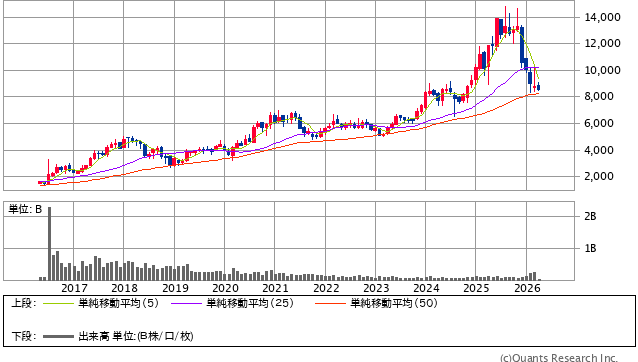Image resolution: width=638 pixels, height=362 pixels.
Task: Click the 2022 year label
Action: [x=326, y=288]
